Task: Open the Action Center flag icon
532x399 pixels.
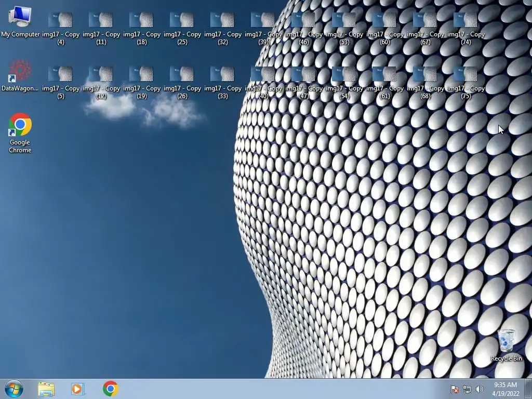Action: click(x=455, y=389)
